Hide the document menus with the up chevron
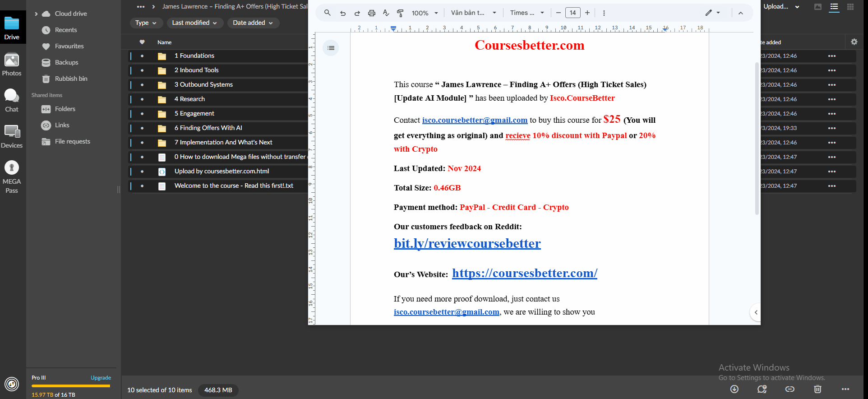 click(x=741, y=13)
